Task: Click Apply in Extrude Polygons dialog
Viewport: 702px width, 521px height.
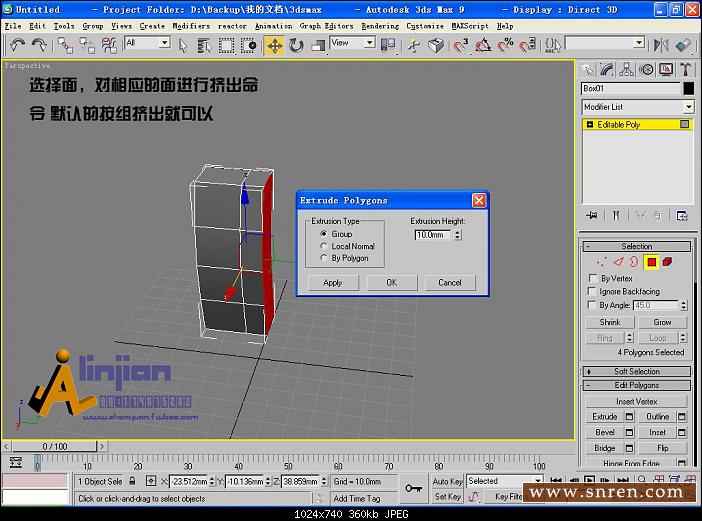Action: (x=333, y=283)
